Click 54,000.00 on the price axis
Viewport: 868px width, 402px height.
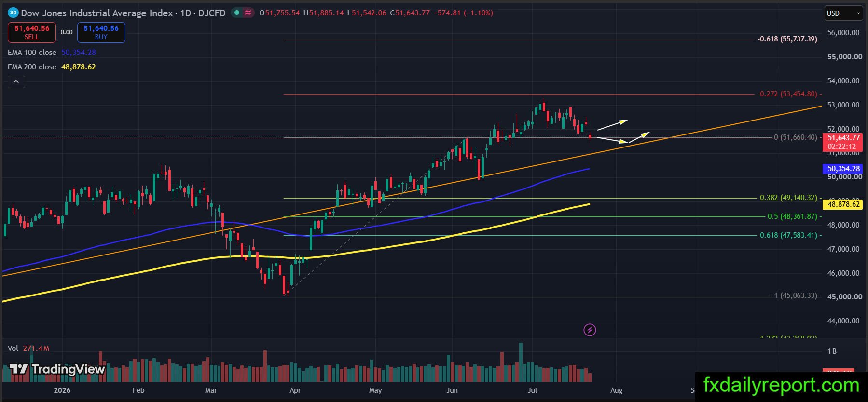[x=843, y=81]
